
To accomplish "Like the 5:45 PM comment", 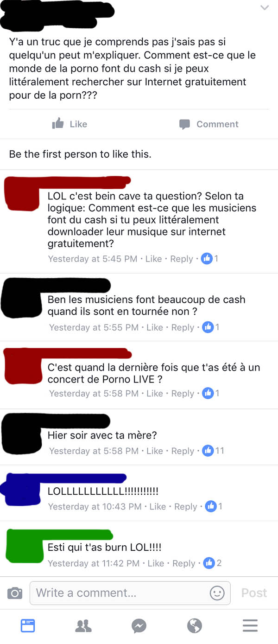I will click(153, 259).
